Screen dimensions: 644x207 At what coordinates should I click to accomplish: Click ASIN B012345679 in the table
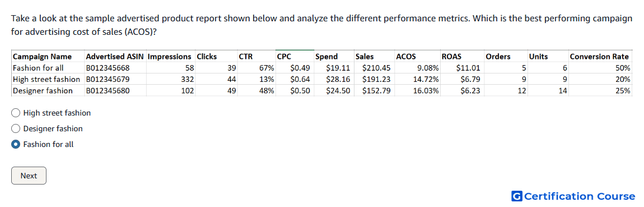click(x=107, y=80)
